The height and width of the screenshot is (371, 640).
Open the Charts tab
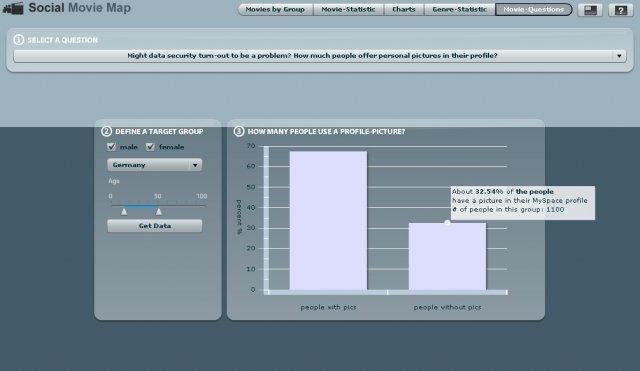pos(404,9)
